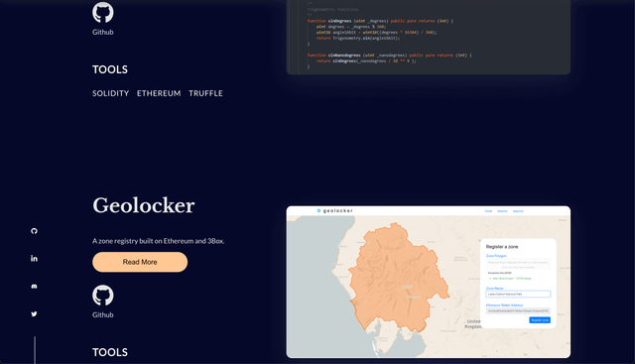Image resolution: width=635 pixels, height=364 pixels.
Task: Open the Geolocker map preview image
Action: tap(429, 283)
